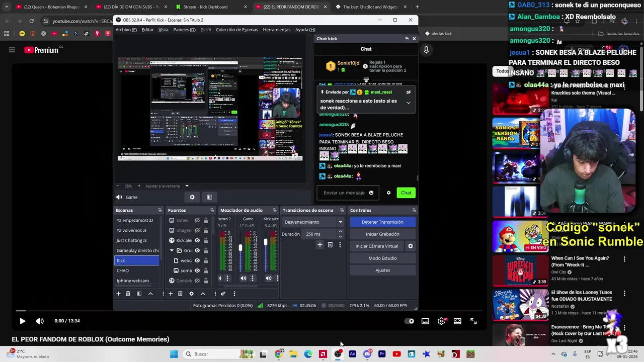The image size is (644, 362).
Task: Add a new scene with plus icon
Action: coord(118,294)
